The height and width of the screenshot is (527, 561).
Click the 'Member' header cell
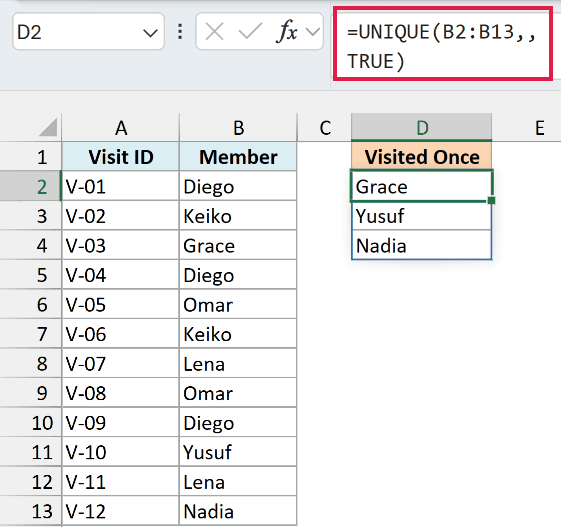click(x=238, y=157)
